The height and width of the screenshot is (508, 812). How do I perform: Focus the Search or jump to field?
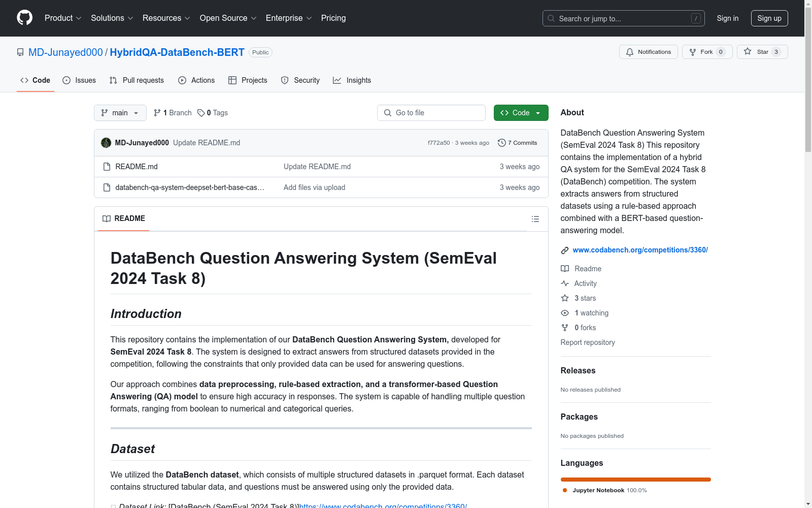click(x=623, y=18)
